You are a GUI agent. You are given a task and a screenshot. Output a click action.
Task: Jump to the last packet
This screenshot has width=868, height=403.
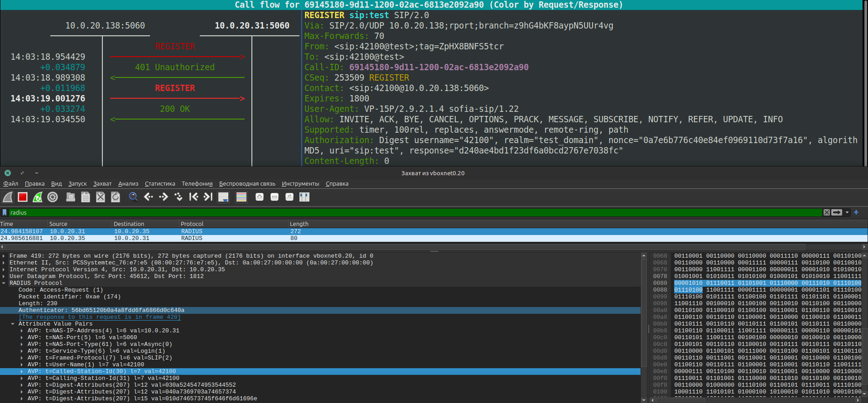(x=208, y=197)
